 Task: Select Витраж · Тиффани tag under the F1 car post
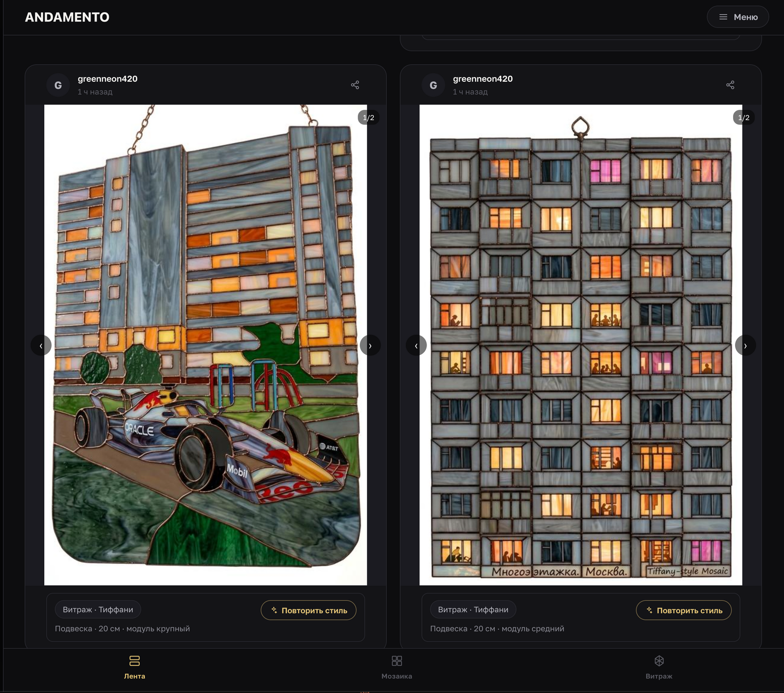(x=98, y=609)
